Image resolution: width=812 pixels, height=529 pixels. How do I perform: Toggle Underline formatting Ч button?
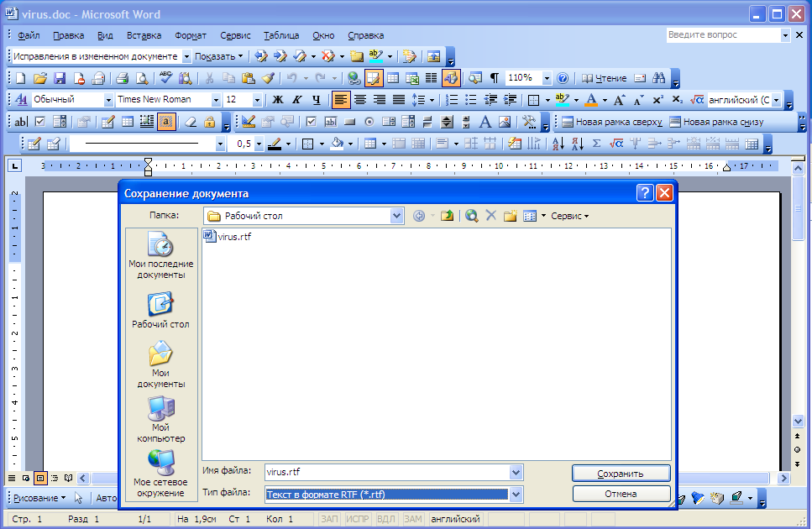(x=316, y=100)
